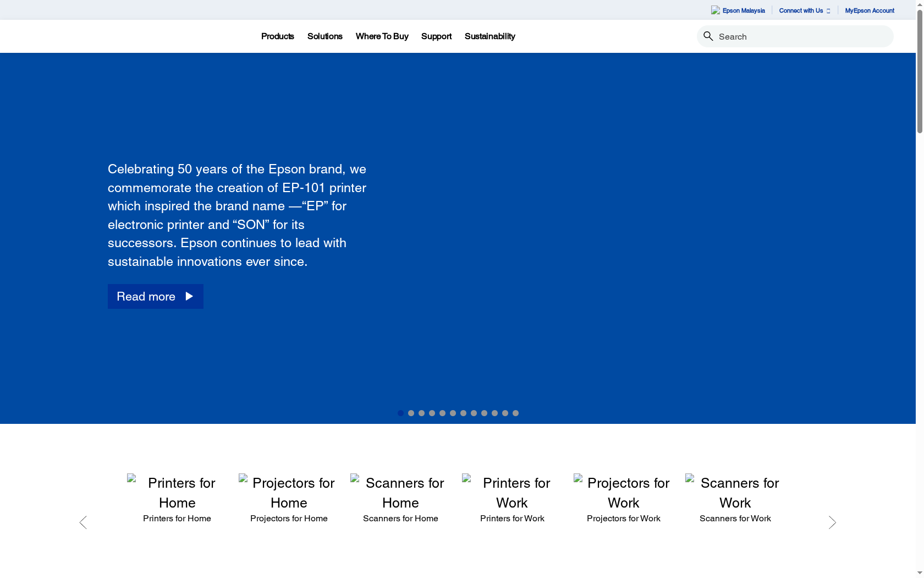Viewport: 924px width, 578px height.
Task: Go back using the left chevron arrow
Action: [83, 522]
